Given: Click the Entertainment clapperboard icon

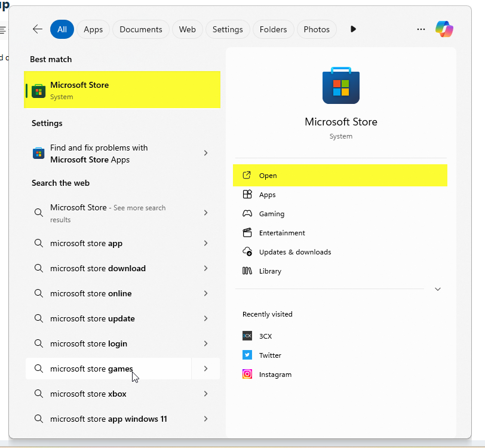Looking at the screenshot, I should [247, 233].
